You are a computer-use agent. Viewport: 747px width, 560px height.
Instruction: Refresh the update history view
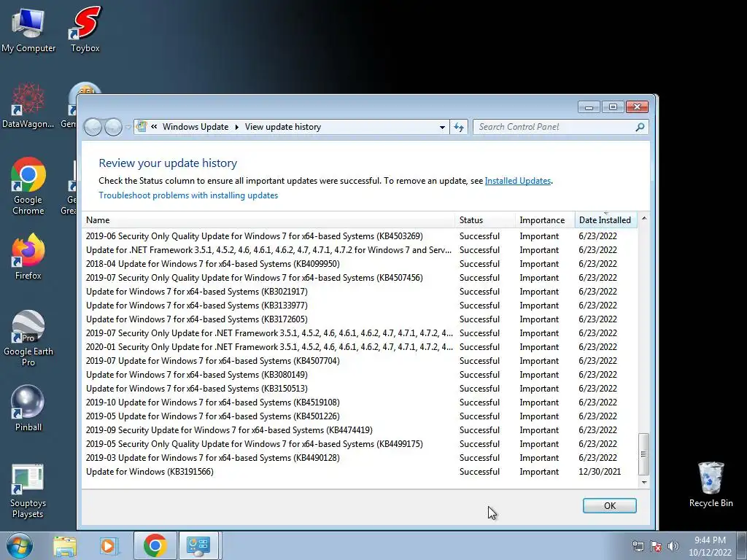459,127
